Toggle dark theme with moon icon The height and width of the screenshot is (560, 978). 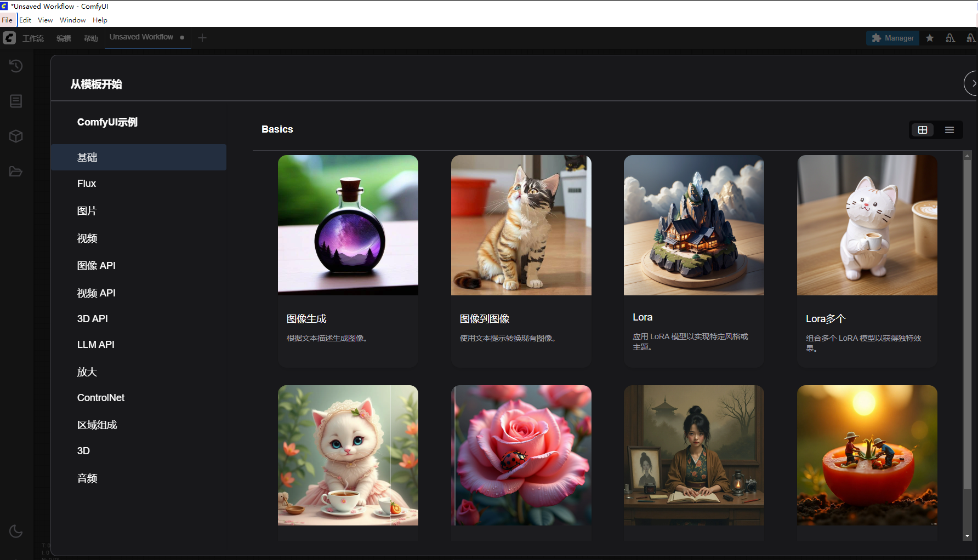16,531
